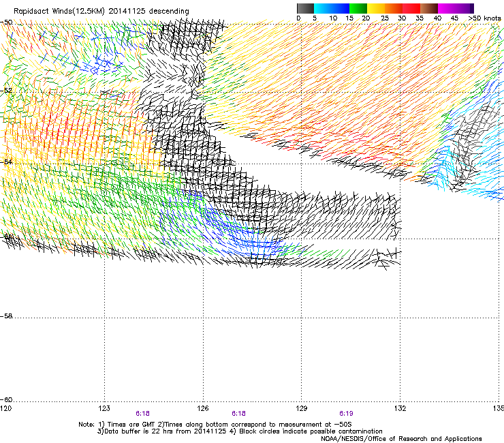Click the '132' longitude axis label
This screenshot has width=504, height=443.
click(400, 408)
